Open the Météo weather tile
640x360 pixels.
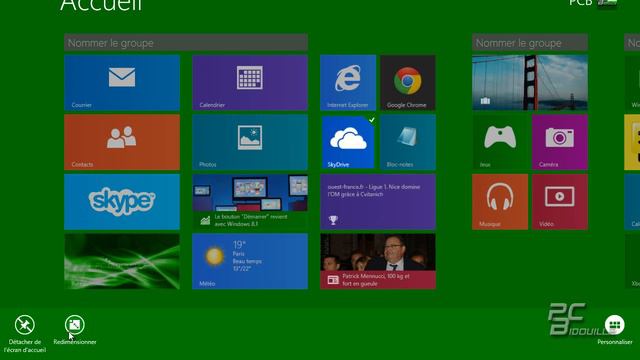250,261
